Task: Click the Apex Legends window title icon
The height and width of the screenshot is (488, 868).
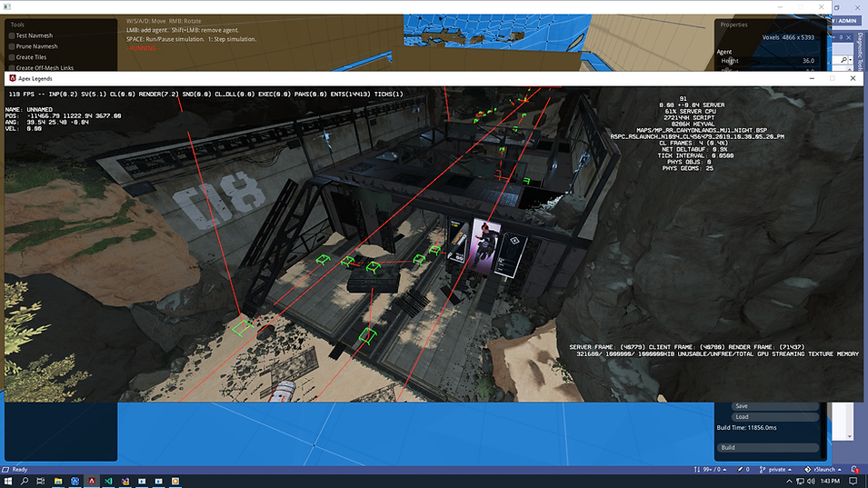Action: coord(12,78)
